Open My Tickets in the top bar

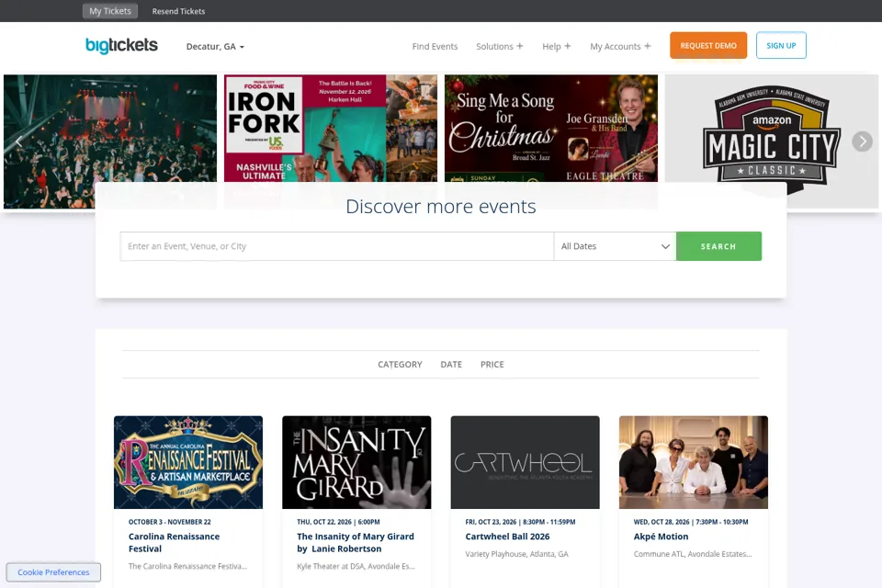110,11
